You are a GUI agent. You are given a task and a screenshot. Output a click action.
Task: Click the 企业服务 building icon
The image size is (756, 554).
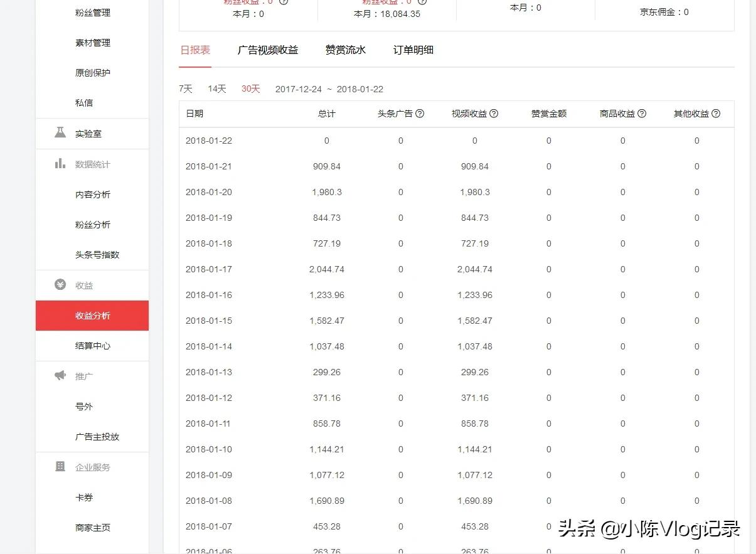pos(60,467)
